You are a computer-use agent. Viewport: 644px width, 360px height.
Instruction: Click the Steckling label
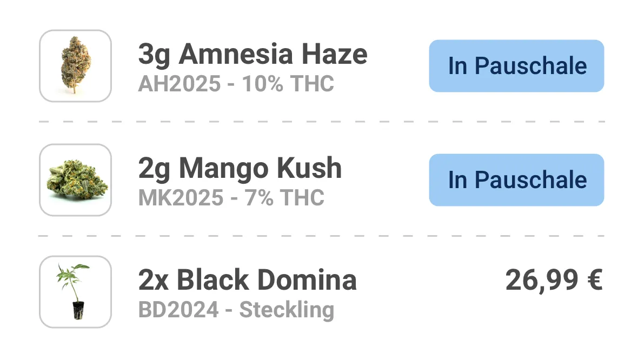[x=287, y=310]
